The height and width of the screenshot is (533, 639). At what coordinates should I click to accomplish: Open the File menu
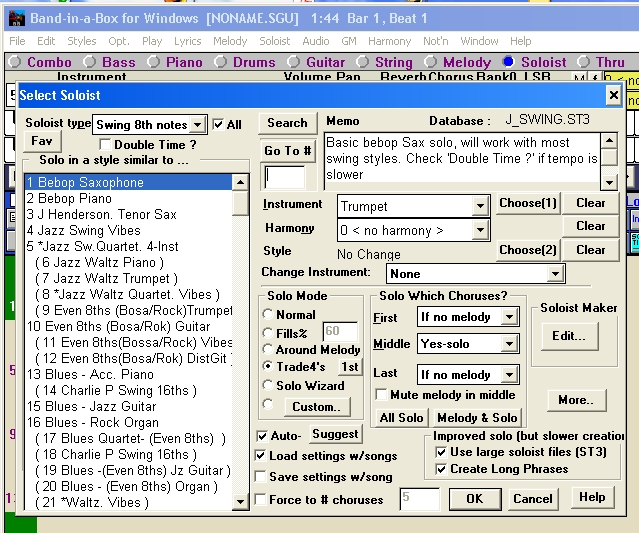17,41
